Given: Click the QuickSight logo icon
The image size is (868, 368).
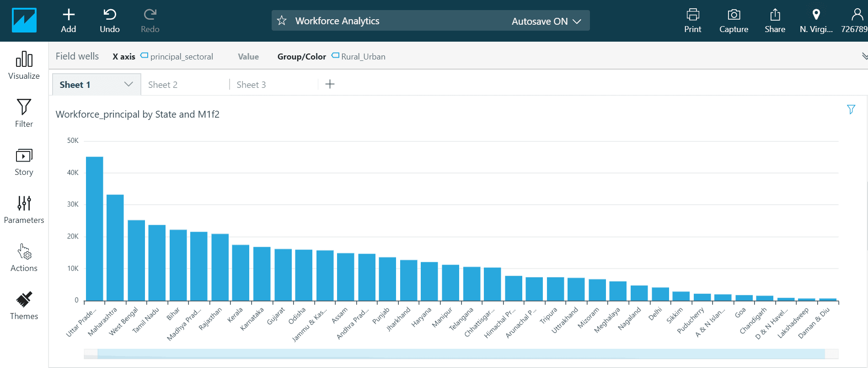Looking at the screenshot, I should coord(24,21).
